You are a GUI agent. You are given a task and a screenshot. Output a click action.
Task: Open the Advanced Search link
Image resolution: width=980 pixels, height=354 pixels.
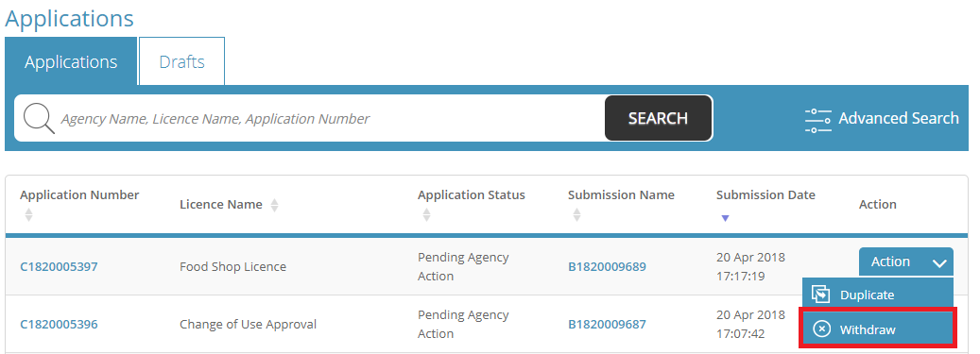[x=882, y=119]
